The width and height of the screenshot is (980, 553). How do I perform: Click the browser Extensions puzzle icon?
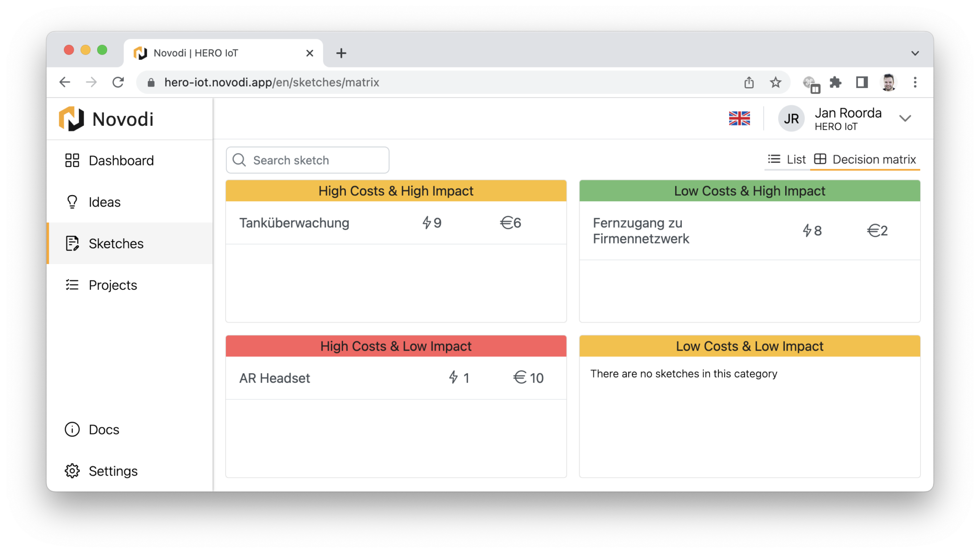pyautogui.click(x=835, y=82)
